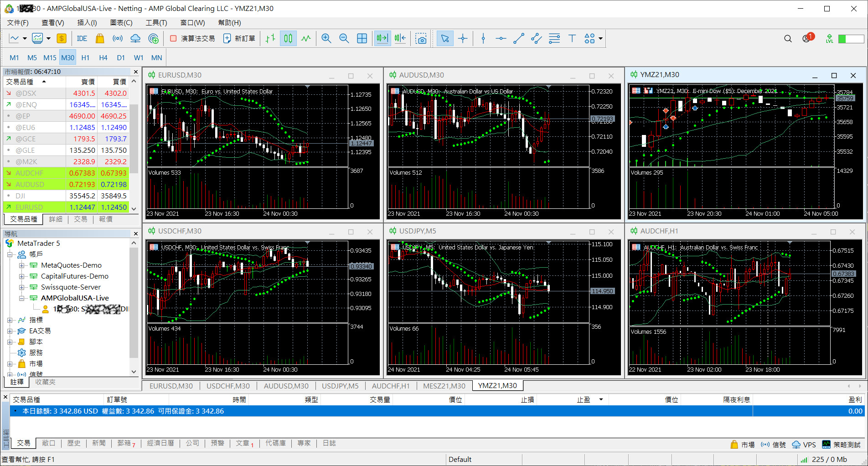Select the trendline drawing tool
The image size is (868, 466).
519,39
